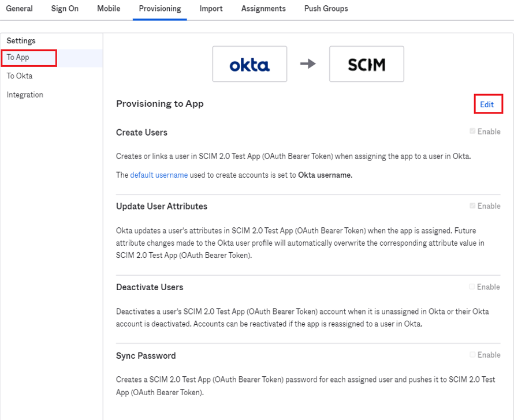Click the Sync Password heading
The image size is (514, 420).
pyautogui.click(x=146, y=356)
